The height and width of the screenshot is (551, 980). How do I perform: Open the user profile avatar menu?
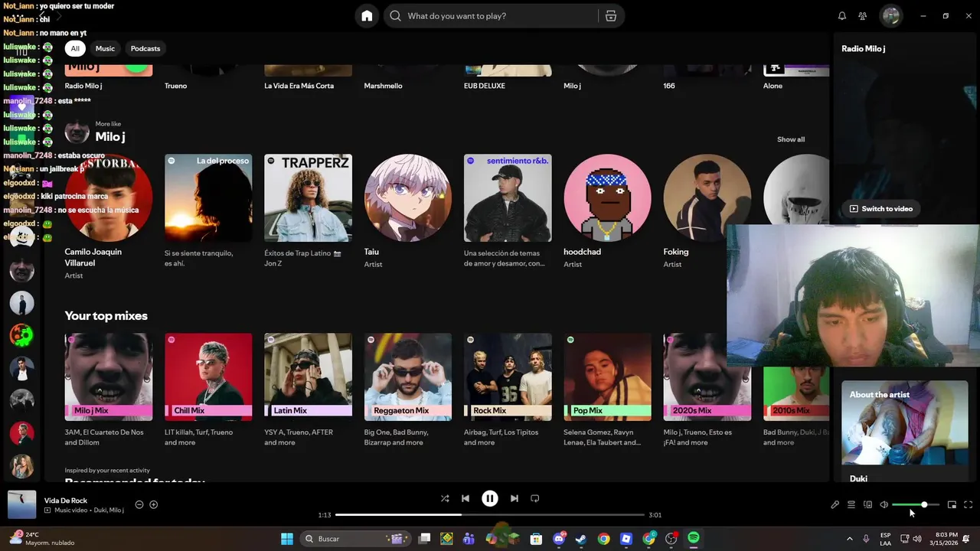tap(890, 15)
